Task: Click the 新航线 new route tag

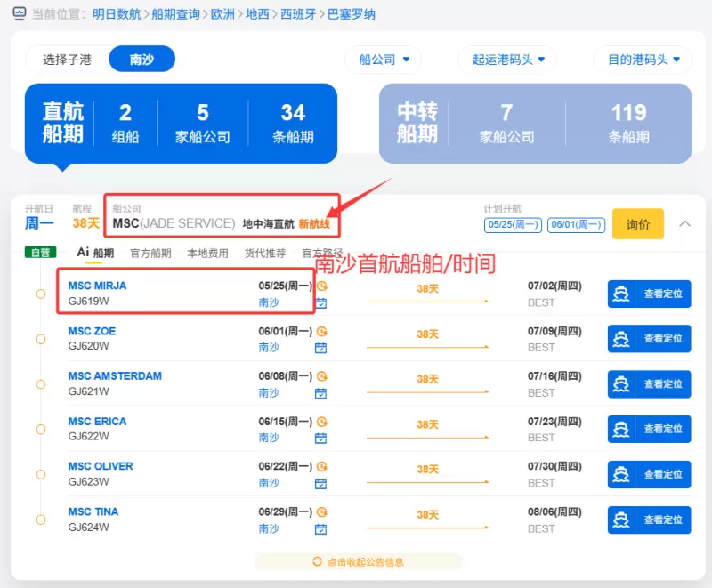Action: pyautogui.click(x=314, y=223)
